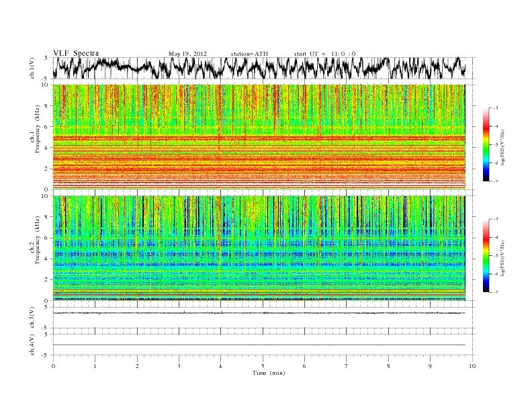Click the ch.2 spectrogram color scale bar
The height and width of the screenshot is (411, 532).
pos(486,255)
